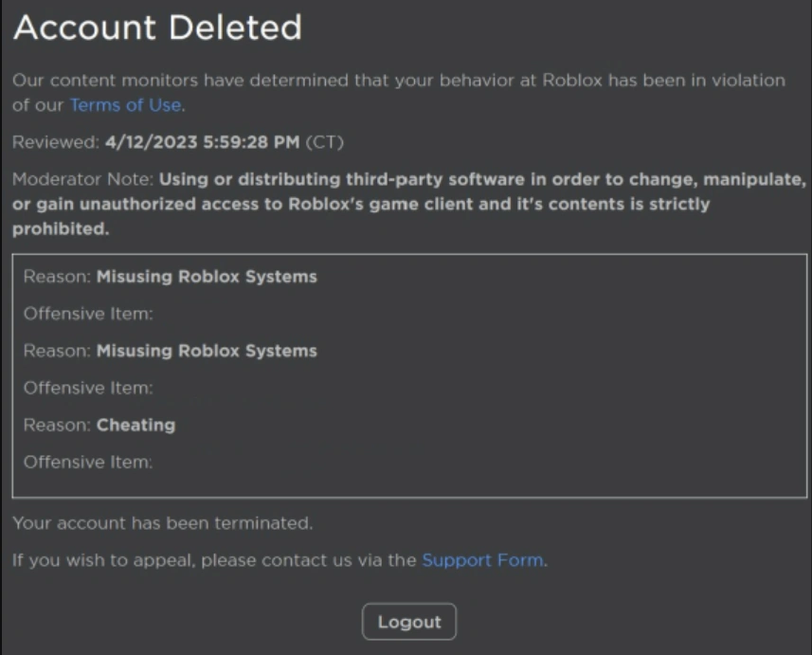The height and width of the screenshot is (655, 812).
Task: Open the Support Form link
Action: point(482,560)
